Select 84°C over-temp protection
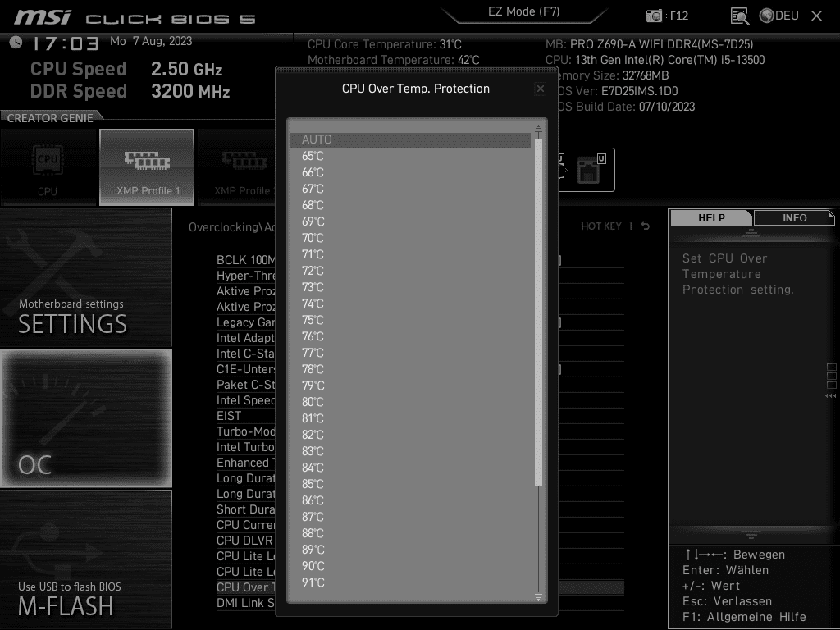 410,468
